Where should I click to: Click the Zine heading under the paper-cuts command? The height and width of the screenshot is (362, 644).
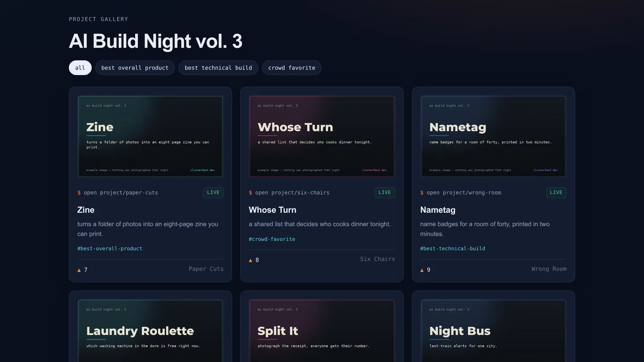click(86, 210)
